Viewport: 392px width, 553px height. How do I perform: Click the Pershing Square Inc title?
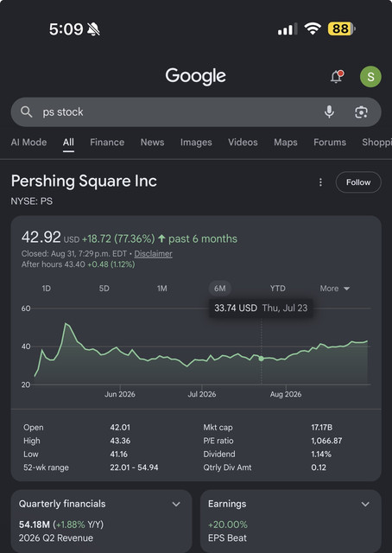click(x=84, y=181)
